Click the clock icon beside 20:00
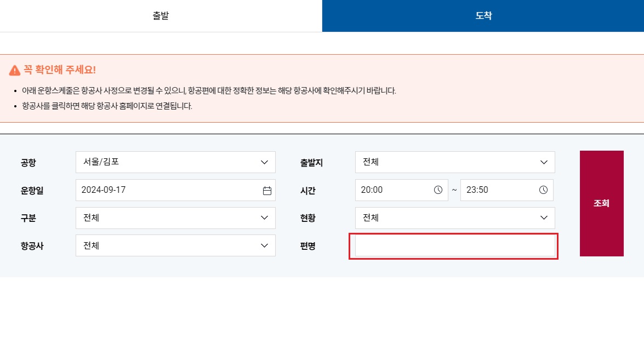 [x=438, y=190]
